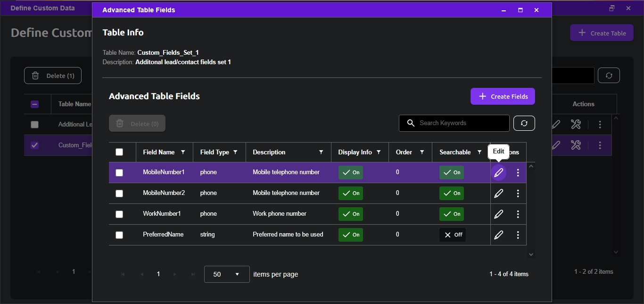
Task: Toggle Searchable off switch for PreferredName
Action: coord(453,235)
